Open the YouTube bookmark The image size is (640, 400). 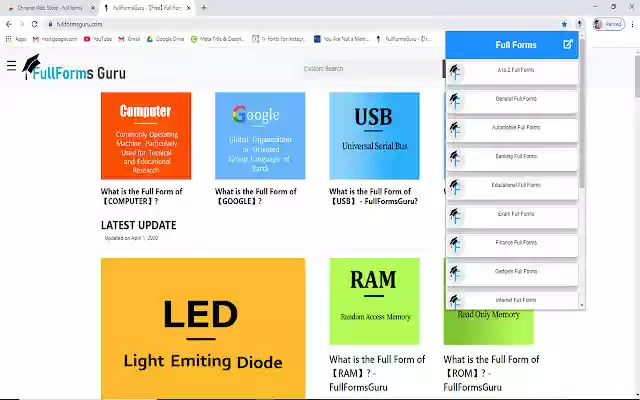pyautogui.click(x=98, y=39)
